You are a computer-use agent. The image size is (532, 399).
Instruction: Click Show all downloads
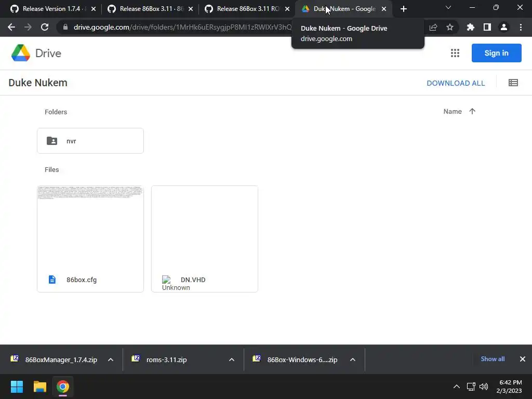493,359
